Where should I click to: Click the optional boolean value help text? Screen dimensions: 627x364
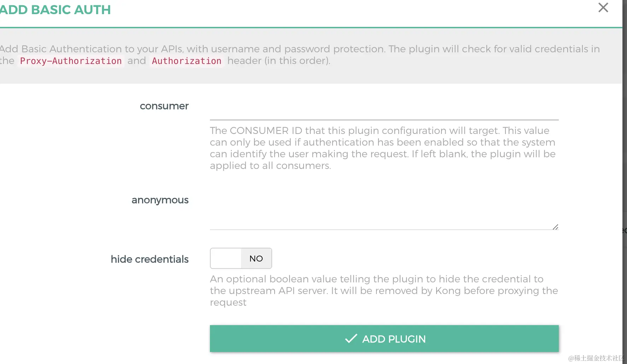pyautogui.click(x=383, y=290)
